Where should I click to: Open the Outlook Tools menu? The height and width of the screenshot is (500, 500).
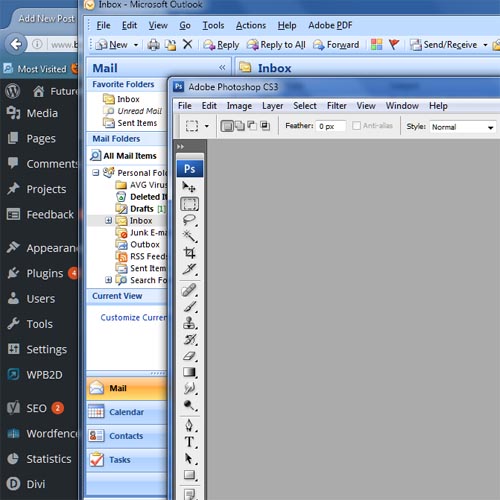[x=213, y=25]
